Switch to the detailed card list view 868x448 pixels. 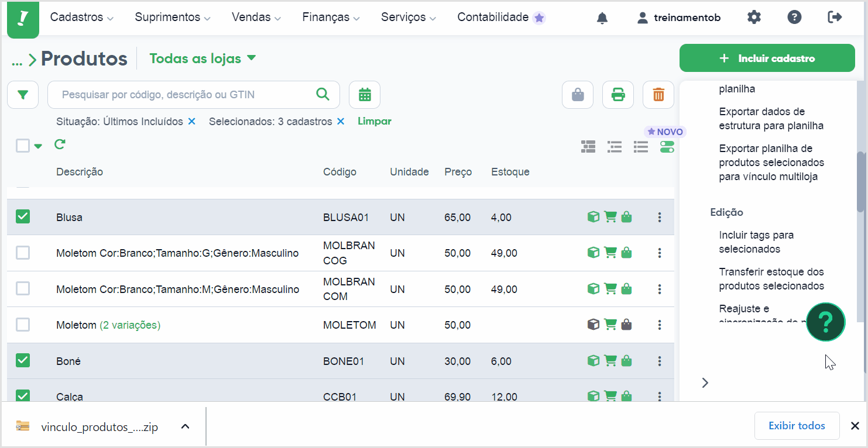588,146
